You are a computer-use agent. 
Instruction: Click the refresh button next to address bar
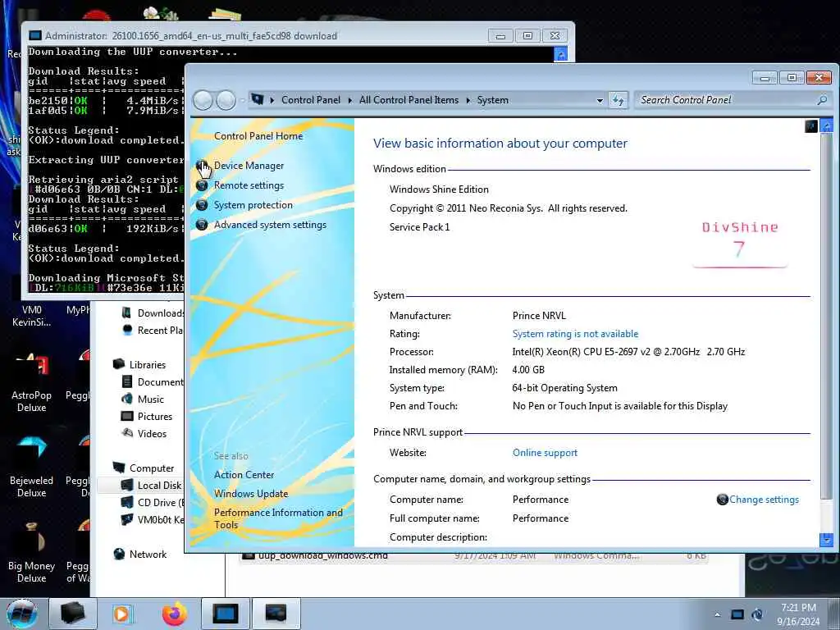(x=619, y=100)
